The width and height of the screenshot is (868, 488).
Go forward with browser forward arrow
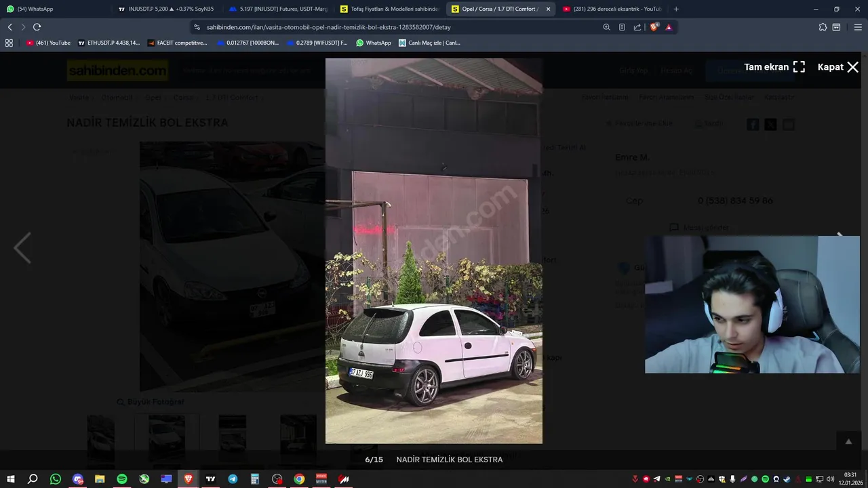coord(23,27)
